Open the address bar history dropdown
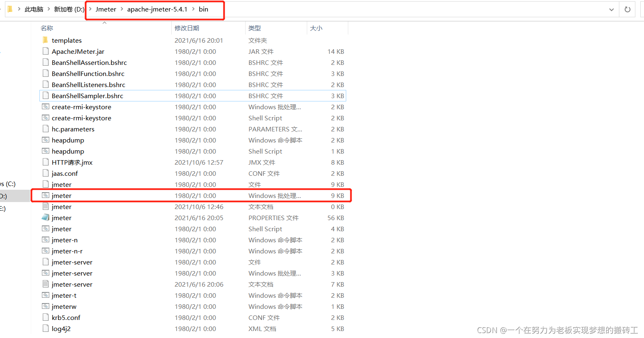 point(612,9)
